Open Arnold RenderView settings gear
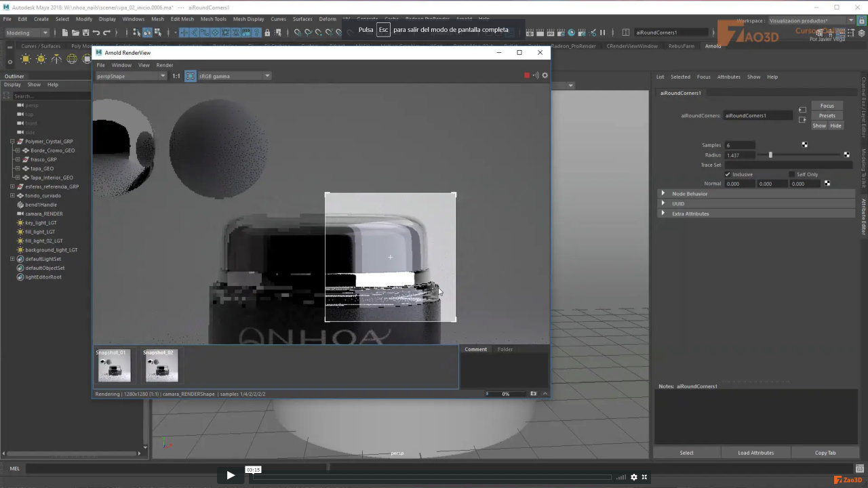 545,75
